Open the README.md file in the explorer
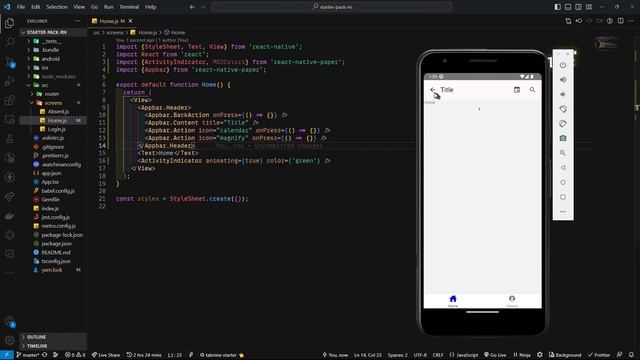Viewport: 640px width, 360px height. tap(56, 253)
